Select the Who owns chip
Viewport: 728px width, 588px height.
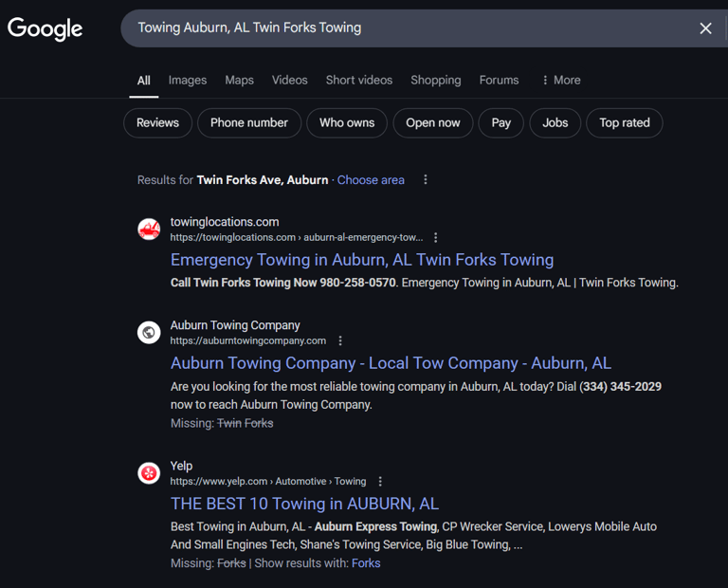click(347, 123)
